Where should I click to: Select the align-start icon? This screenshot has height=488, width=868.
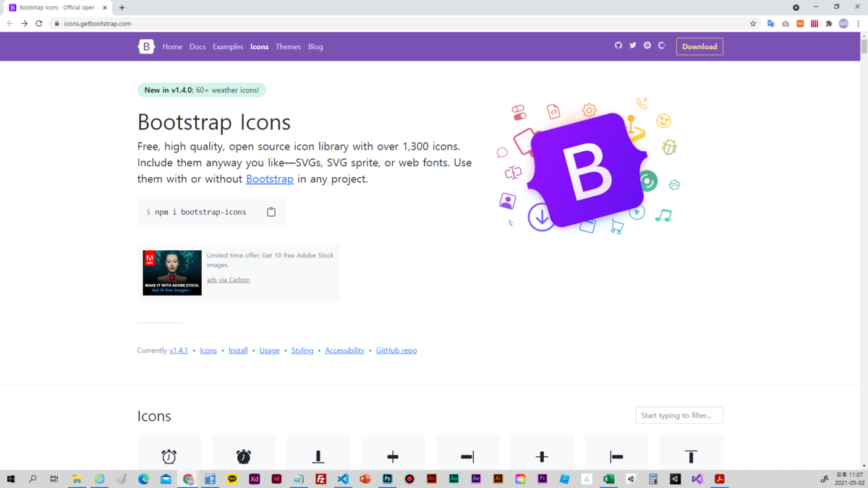point(616,456)
